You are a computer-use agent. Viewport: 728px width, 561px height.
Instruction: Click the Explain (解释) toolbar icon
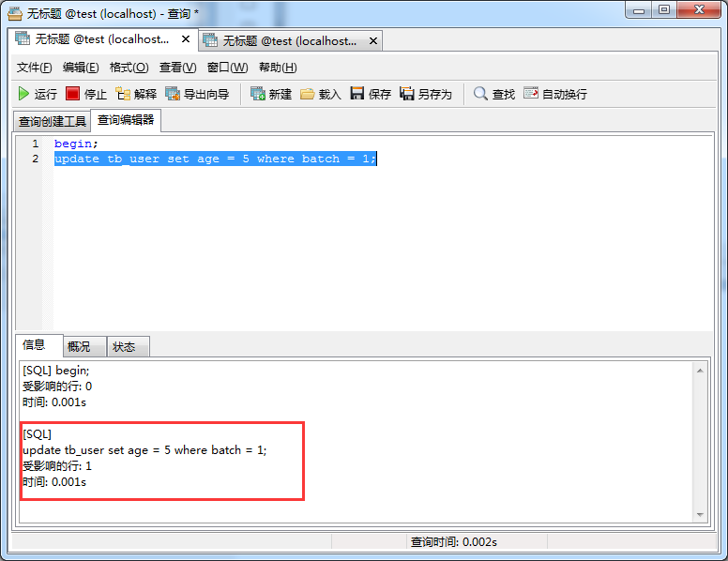123,94
